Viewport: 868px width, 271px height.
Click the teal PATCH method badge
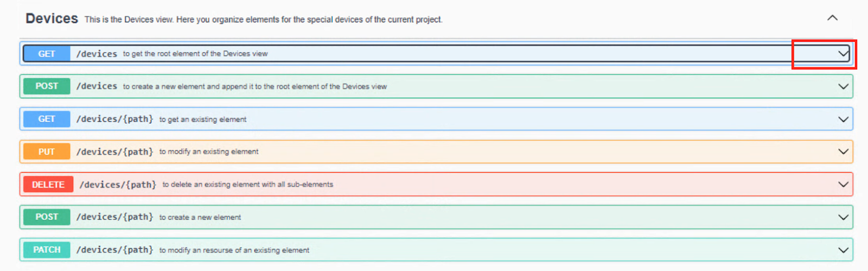[47, 250]
